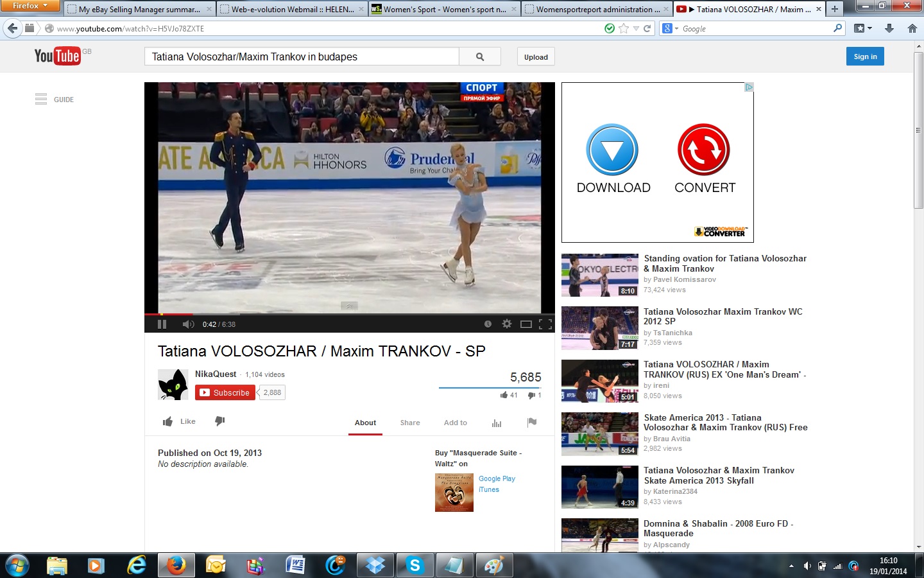Open Firefox application menu dropdown
The image size is (924, 578).
pos(30,6)
